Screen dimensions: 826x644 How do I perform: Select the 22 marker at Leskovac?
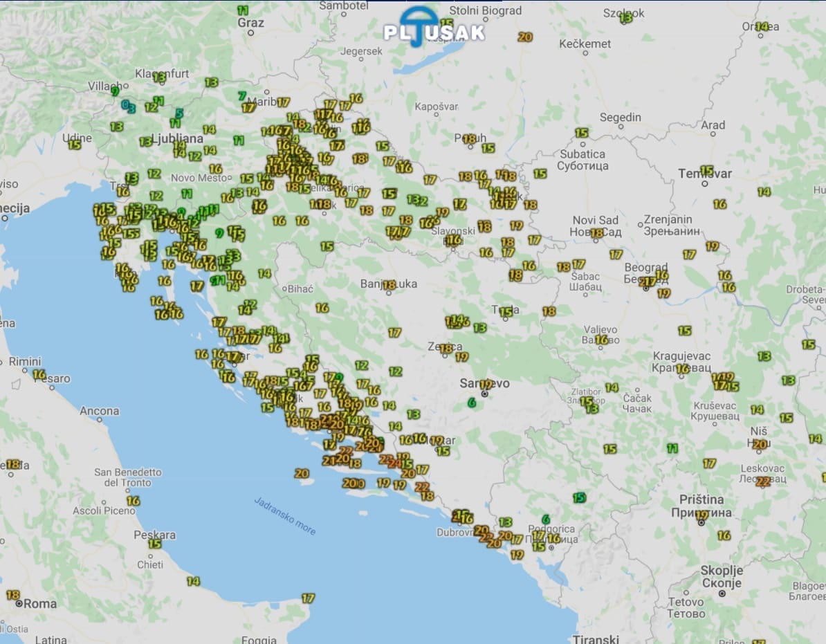click(x=763, y=481)
